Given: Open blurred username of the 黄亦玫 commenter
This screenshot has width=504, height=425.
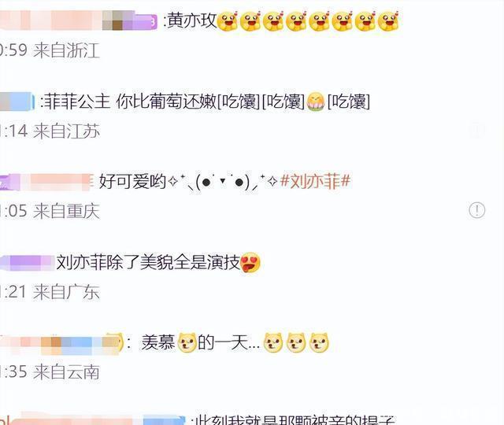Looking at the screenshot, I should click(x=79, y=20).
